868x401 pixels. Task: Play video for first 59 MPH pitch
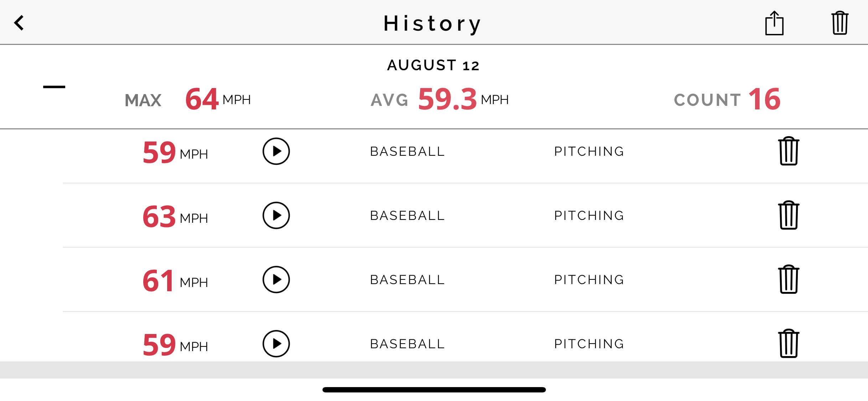tap(276, 151)
